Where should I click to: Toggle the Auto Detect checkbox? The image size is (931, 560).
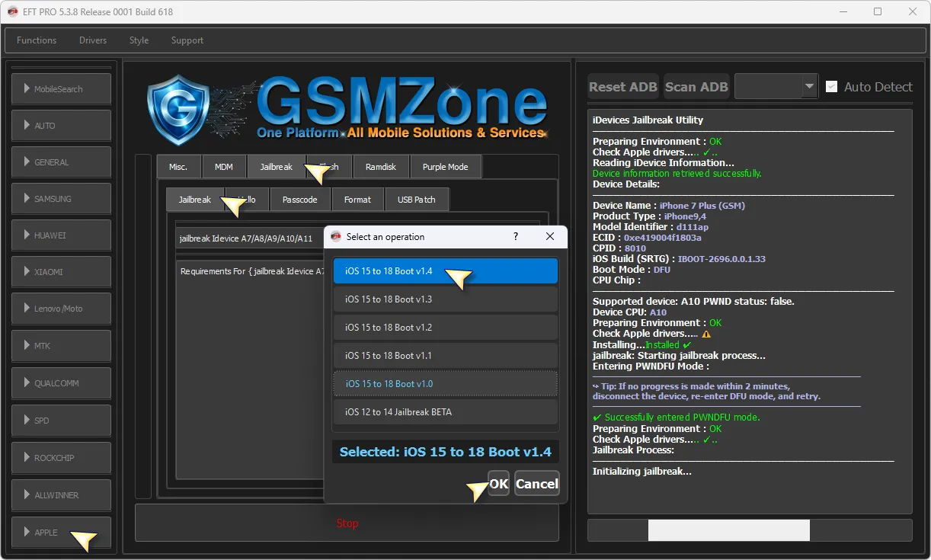click(832, 87)
